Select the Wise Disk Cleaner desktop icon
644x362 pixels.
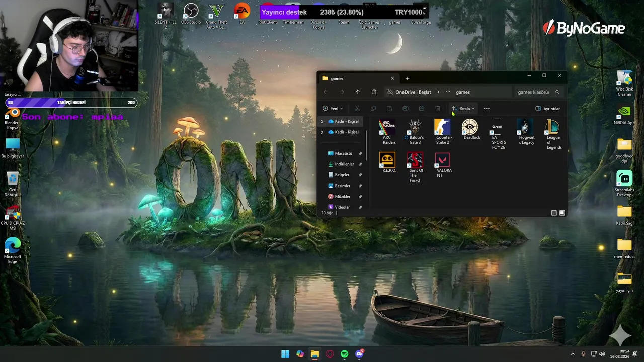624,83
